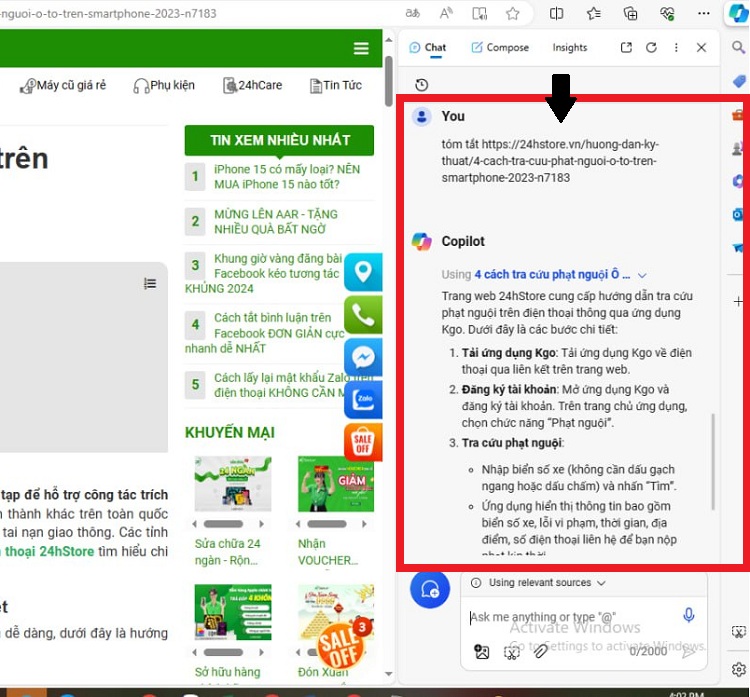The height and width of the screenshot is (697, 750).
Task: Click the sidebar screenshot icon
Action: point(739,632)
